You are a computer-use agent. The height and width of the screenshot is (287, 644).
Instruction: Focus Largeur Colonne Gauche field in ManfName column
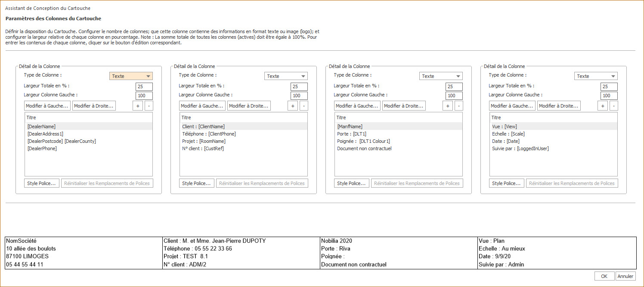click(x=454, y=96)
